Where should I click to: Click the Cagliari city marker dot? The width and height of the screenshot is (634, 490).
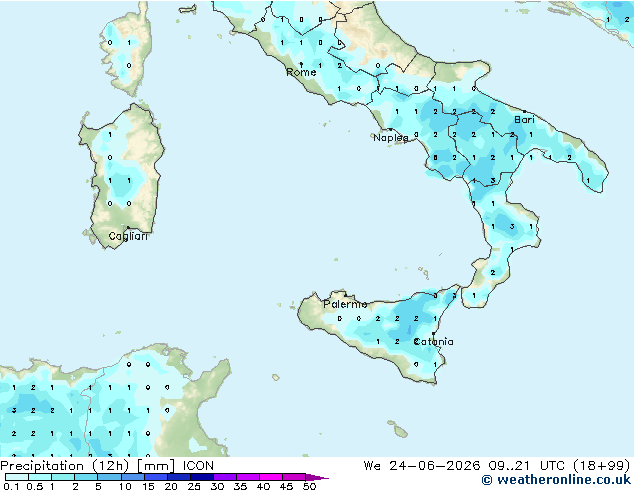coord(128,228)
